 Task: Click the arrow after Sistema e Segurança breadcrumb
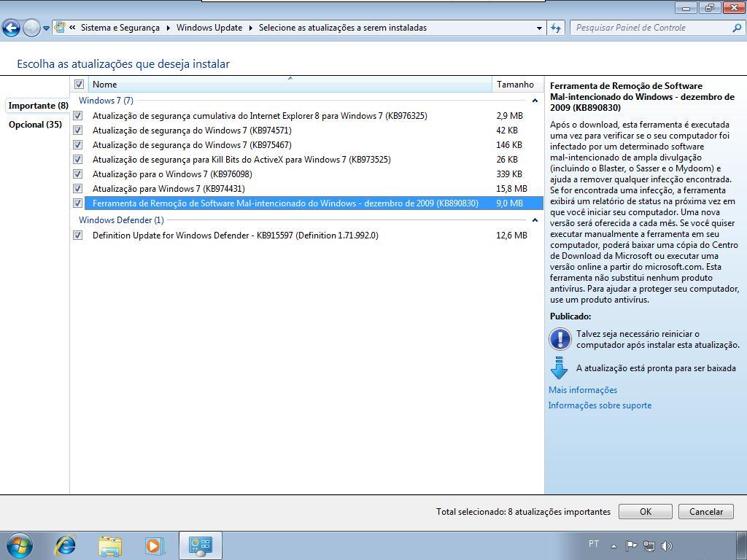pyautogui.click(x=169, y=28)
